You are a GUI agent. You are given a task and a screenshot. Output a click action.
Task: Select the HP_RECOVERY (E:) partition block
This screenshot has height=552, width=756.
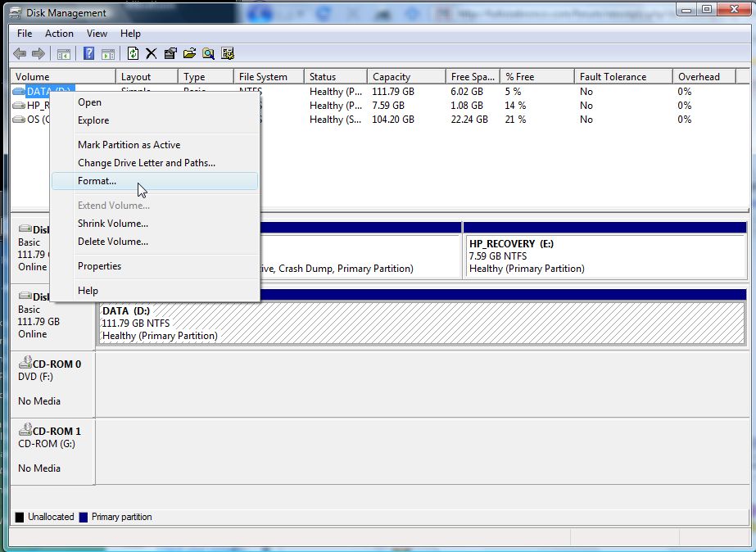604,256
